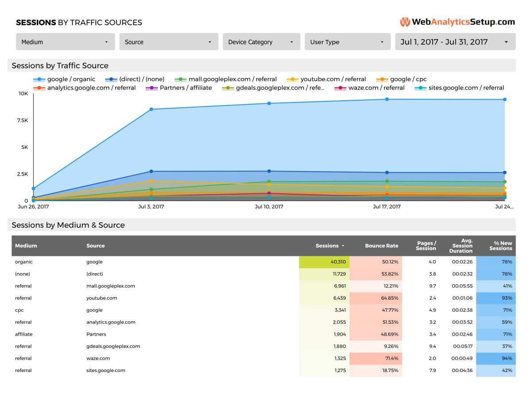Click Sessions by Traffic Sources page heading

[x=79, y=22]
